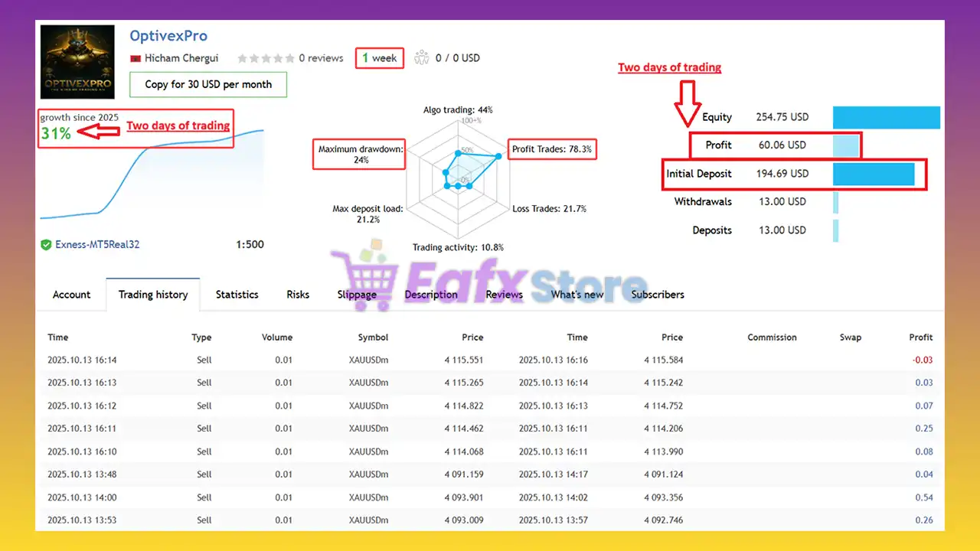Viewport: 980px width, 551px height.
Task: Open the Risks tab
Action: (x=298, y=295)
